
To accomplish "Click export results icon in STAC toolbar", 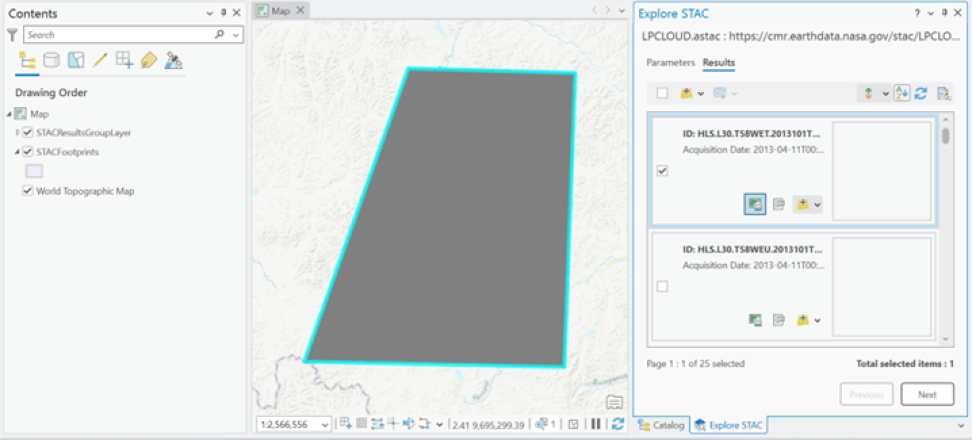I will pyautogui.click(x=943, y=94).
